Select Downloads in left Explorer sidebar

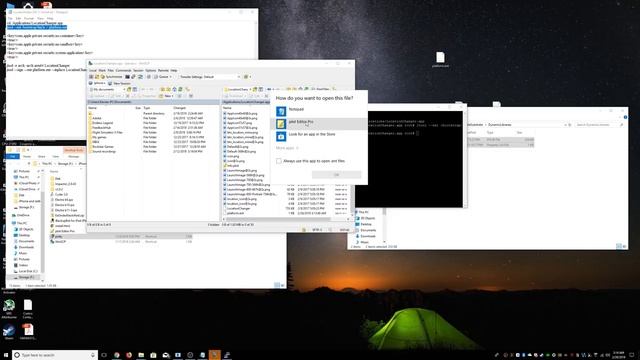(x=23, y=247)
